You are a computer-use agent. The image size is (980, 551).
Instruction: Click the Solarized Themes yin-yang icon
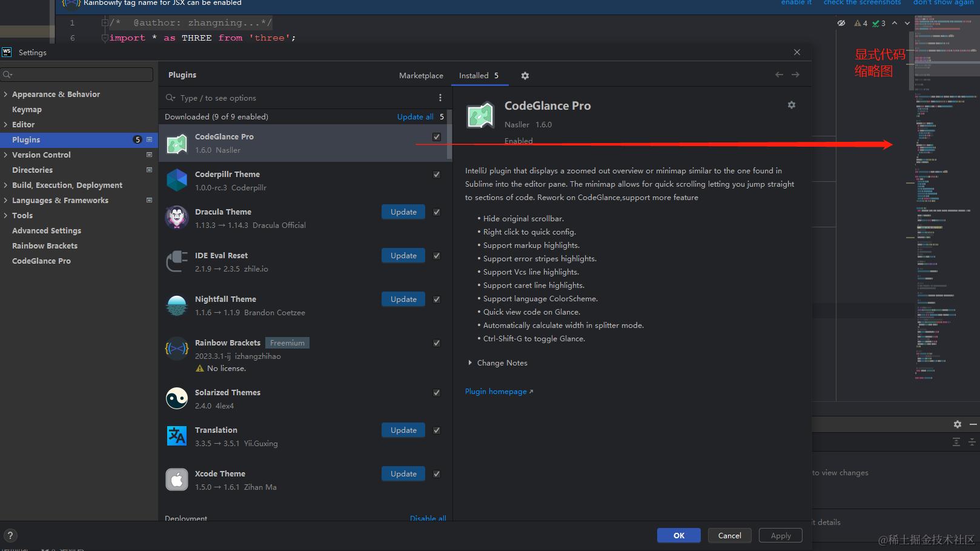tap(177, 399)
